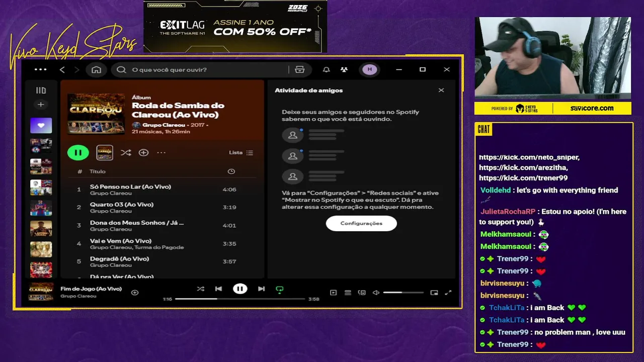Open the Grupo Clareou artist link in header
Viewport: 644px width, 362px height.
click(164, 125)
